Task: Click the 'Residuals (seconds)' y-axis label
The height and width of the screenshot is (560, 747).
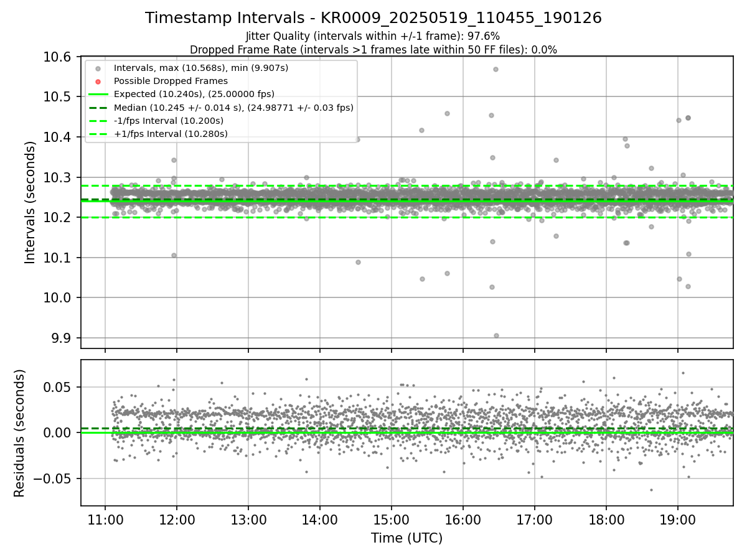Action: 19,433
